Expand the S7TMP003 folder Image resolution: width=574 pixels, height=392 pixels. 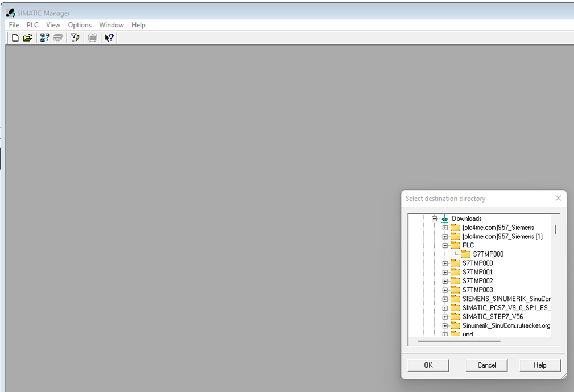[445, 290]
